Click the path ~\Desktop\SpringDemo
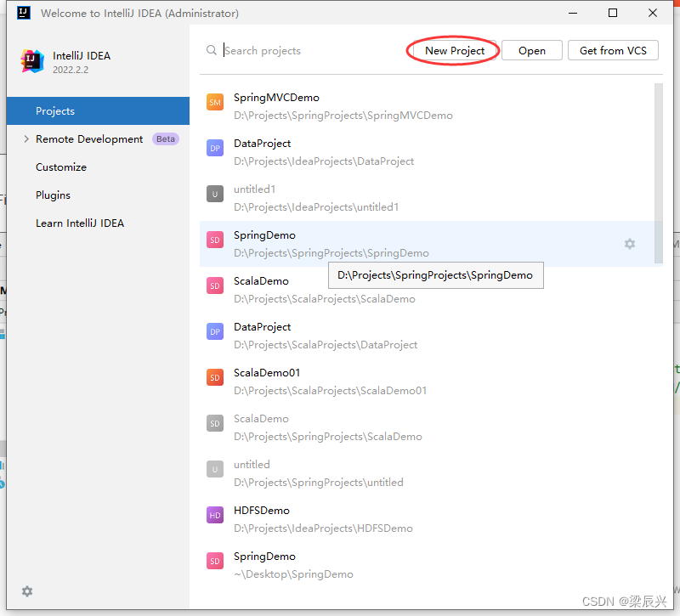Image resolution: width=680 pixels, height=616 pixels. pyautogui.click(x=293, y=574)
